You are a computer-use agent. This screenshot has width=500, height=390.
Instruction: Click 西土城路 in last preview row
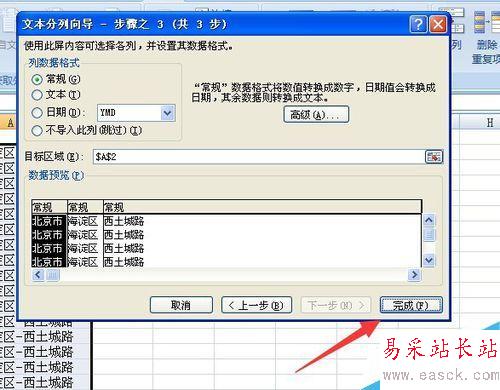click(124, 262)
